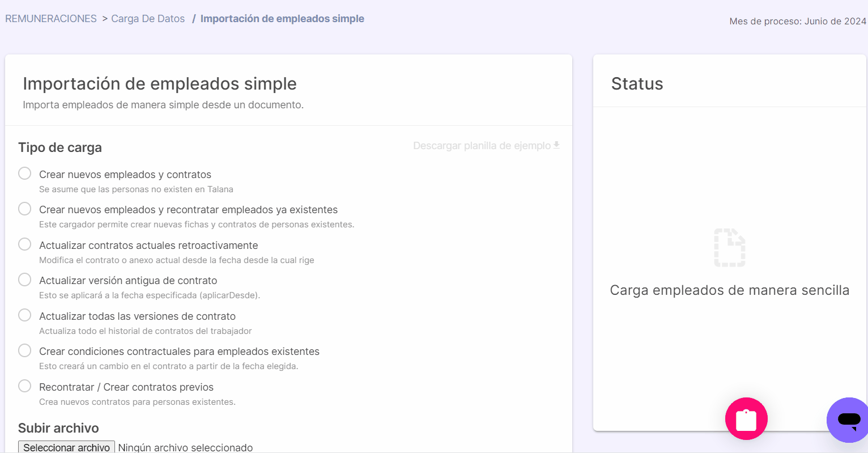Click 'Ningún archivo seleccionado' text

[x=185, y=448]
